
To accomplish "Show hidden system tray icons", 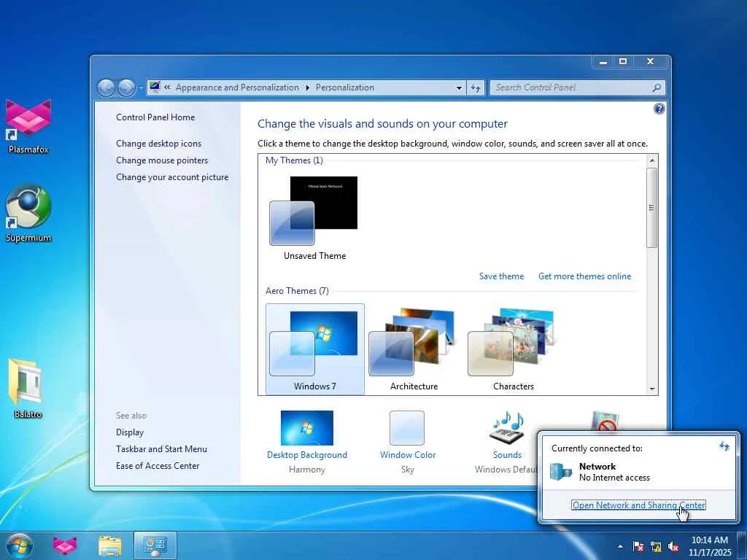I will click(x=620, y=546).
